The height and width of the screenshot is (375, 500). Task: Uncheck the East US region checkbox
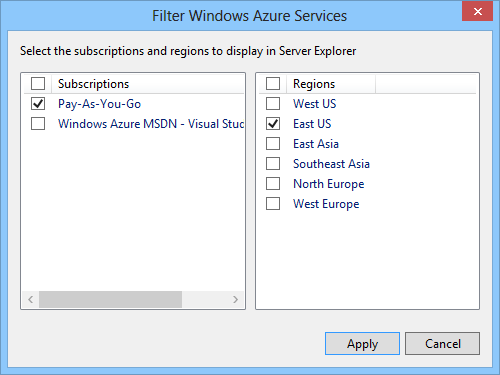273,124
